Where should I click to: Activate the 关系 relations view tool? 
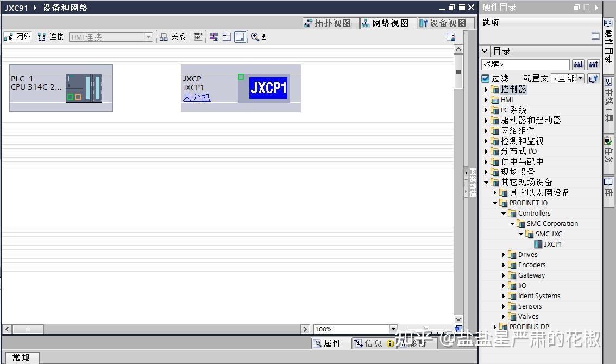click(172, 36)
